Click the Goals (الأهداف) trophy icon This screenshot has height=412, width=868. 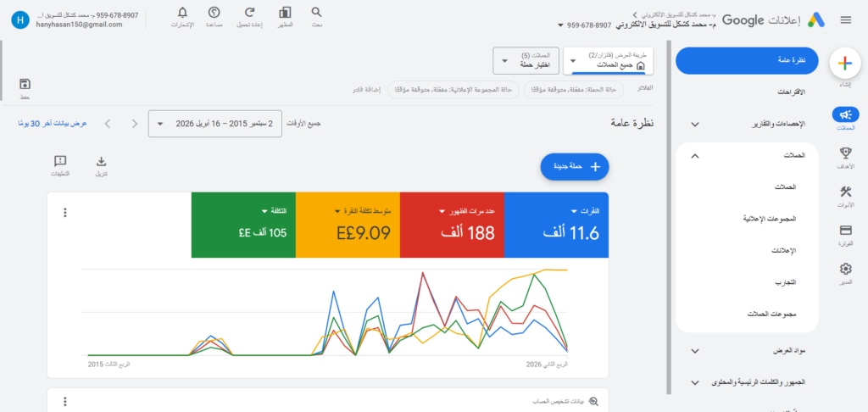tap(844, 156)
